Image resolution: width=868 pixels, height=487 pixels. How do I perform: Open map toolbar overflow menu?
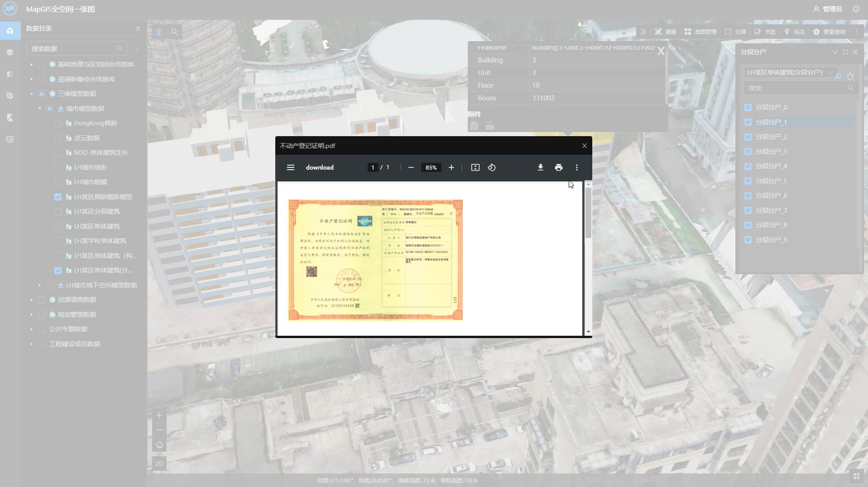pos(857,32)
